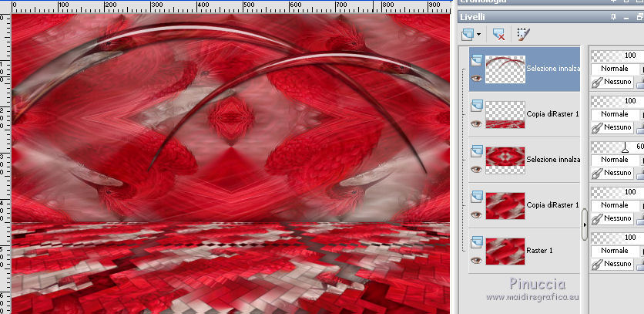The width and height of the screenshot is (644, 314).
Task: Click the highlighted 'Selezione innalza' layer name
Action: [553, 69]
